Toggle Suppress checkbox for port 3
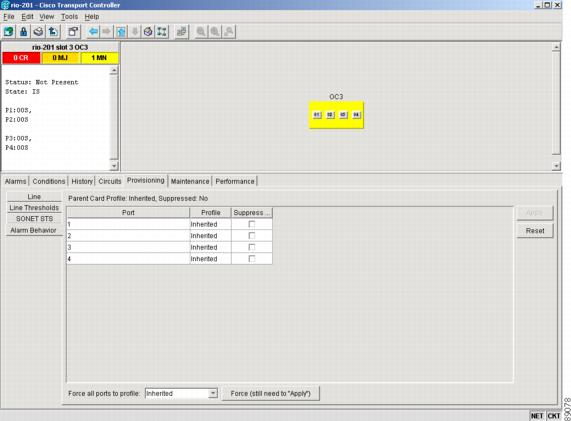 pyautogui.click(x=252, y=247)
